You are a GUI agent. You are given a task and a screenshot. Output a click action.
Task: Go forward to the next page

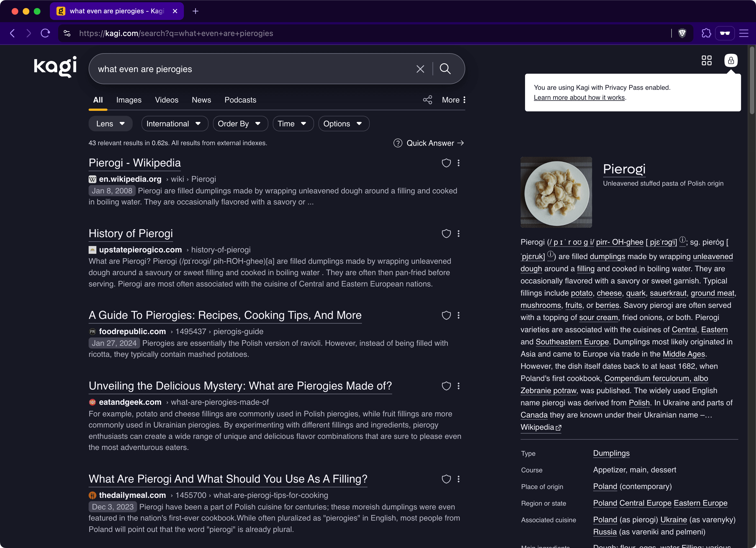29,33
